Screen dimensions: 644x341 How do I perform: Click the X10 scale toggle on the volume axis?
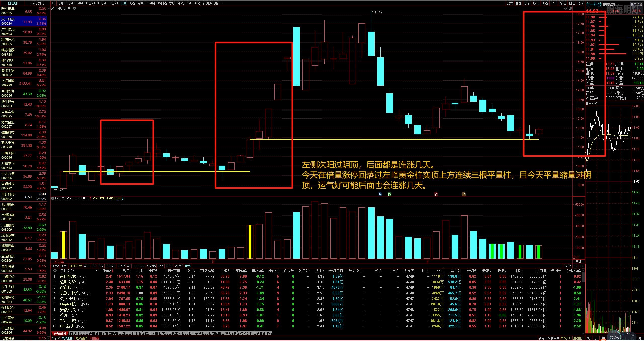[x=576, y=258]
